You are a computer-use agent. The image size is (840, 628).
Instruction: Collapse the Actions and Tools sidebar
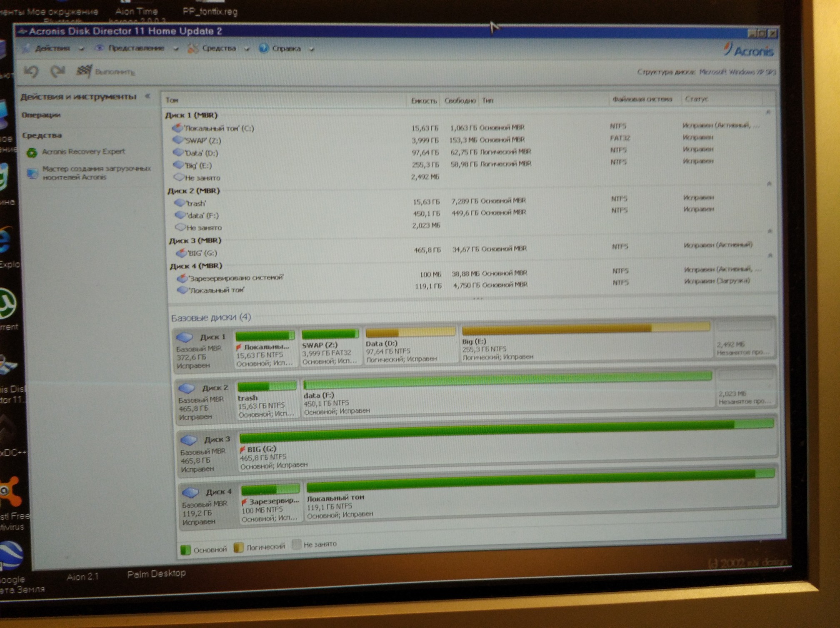pyautogui.click(x=147, y=96)
